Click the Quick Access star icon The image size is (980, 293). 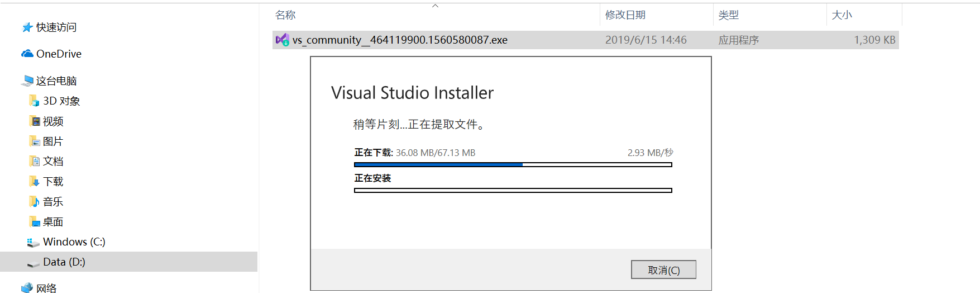point(27,27)
